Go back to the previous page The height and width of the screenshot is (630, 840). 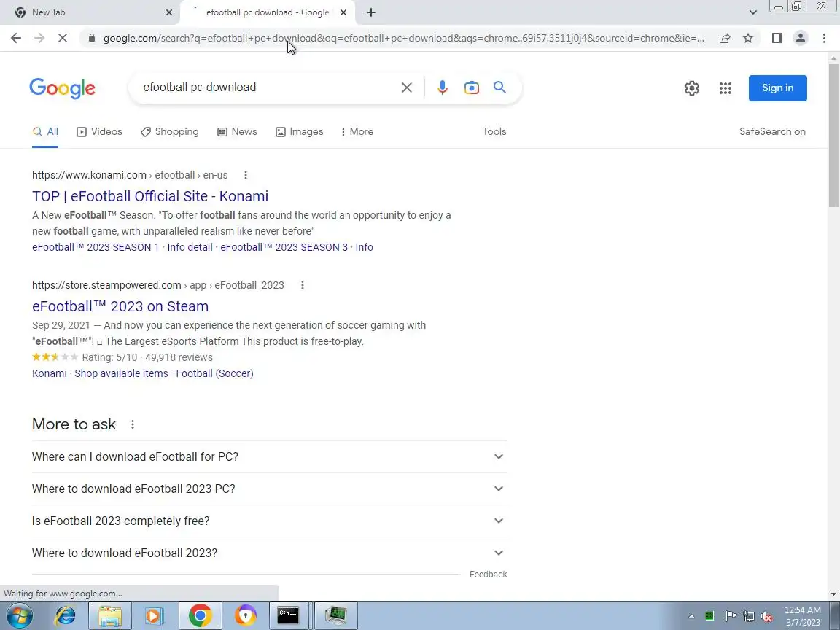pos(16,38)
